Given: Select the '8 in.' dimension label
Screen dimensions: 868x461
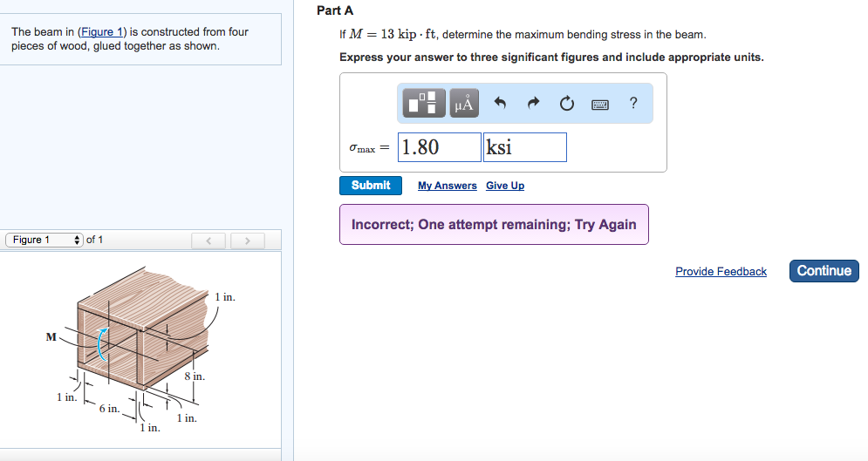Looking at the screenshot, I should point(195,376).
